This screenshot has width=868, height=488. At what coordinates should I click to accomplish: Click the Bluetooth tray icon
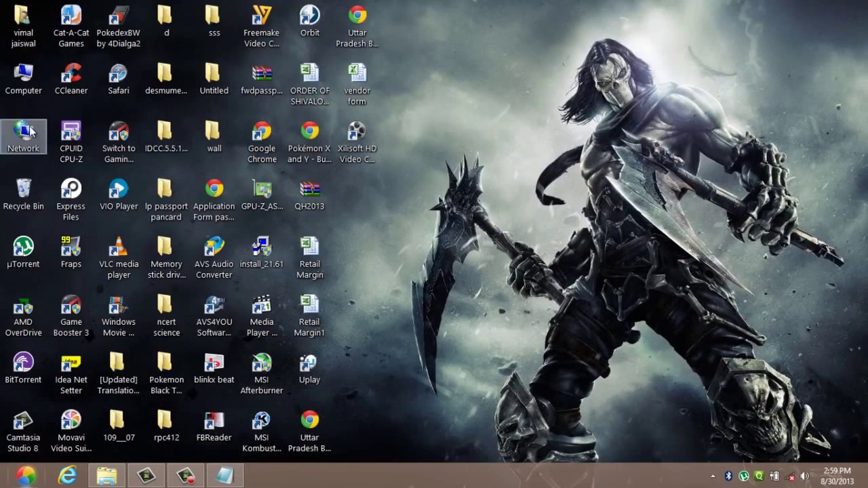tap(728, 476)
